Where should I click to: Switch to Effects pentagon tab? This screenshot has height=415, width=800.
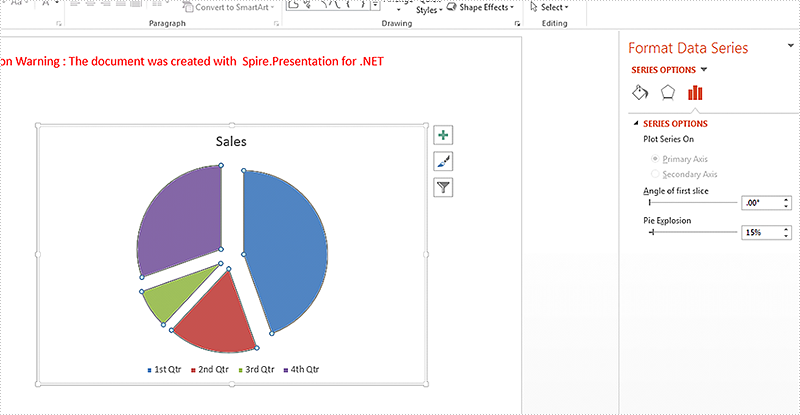click(x=667, y=92)
